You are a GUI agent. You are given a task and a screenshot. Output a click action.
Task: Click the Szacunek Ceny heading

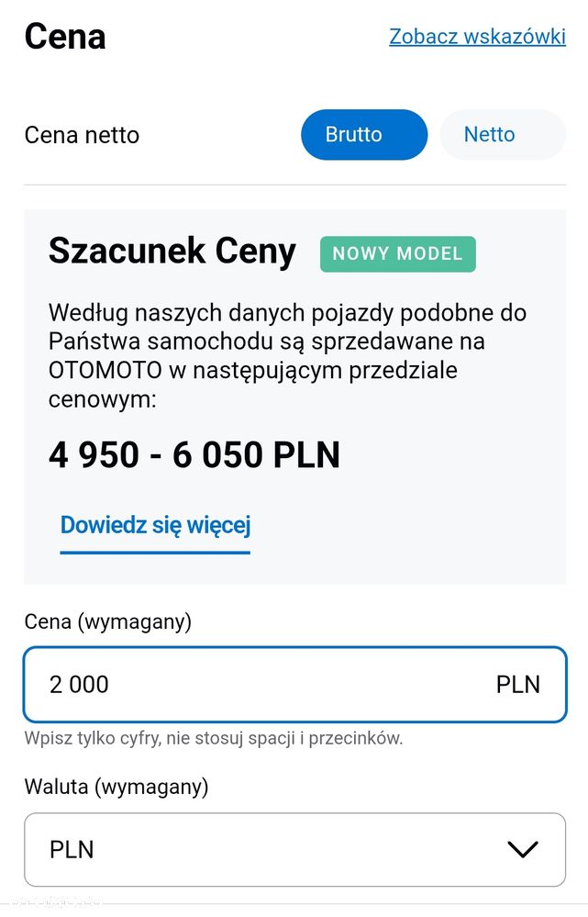[172, 252]
